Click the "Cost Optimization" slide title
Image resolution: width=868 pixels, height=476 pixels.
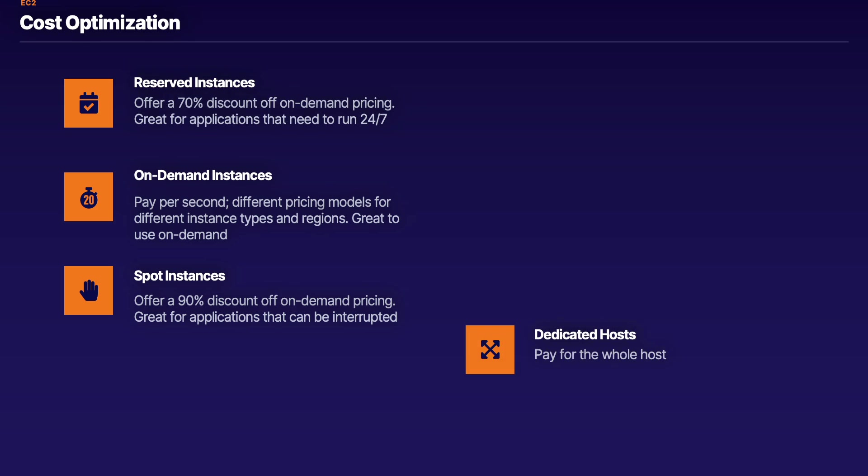point(100,23)
